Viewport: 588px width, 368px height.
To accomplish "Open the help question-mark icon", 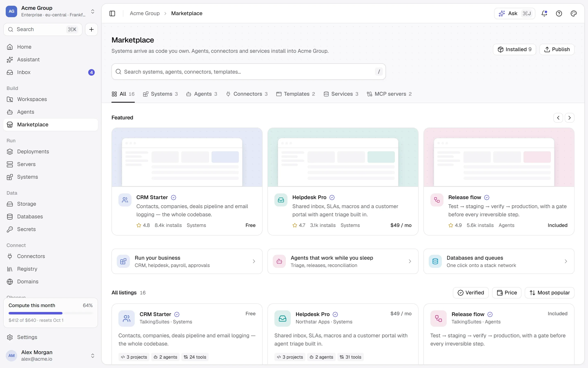I will pos(559,13).
